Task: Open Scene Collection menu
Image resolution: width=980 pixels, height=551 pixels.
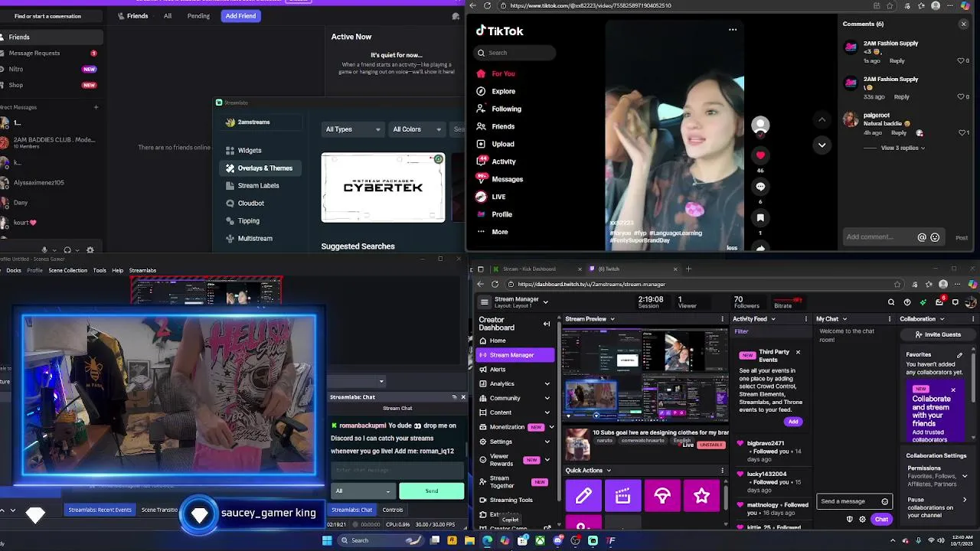Action: pyautogui.click(x=68, y=270)
